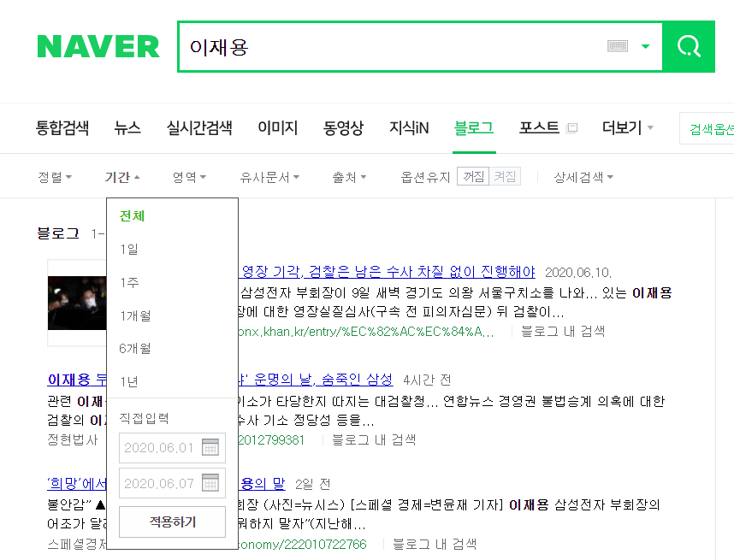Viewport: 734px width, 560px height.
Task: Expand the 더보기 menu
Action: point(627,127)
